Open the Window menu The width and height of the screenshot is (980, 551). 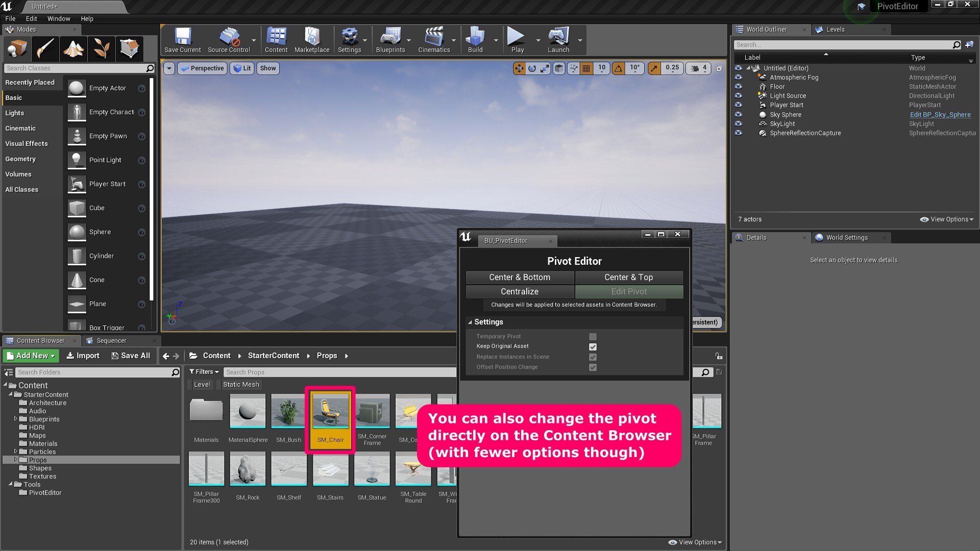[59, 18]
